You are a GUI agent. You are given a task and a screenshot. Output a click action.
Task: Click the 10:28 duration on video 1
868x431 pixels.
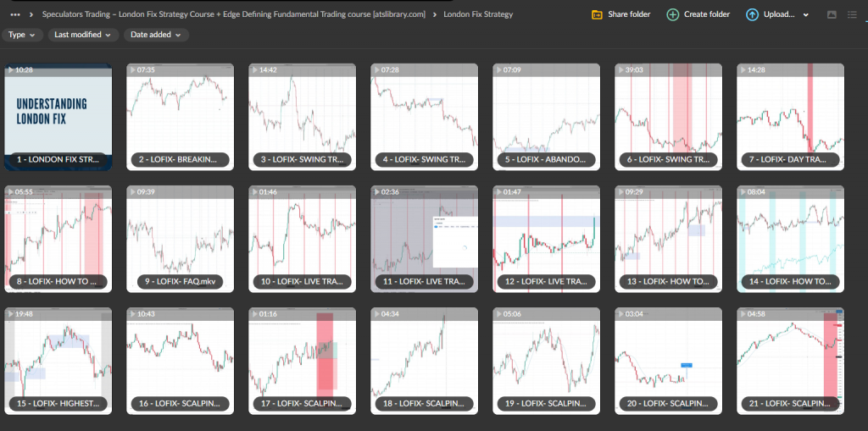24,70
